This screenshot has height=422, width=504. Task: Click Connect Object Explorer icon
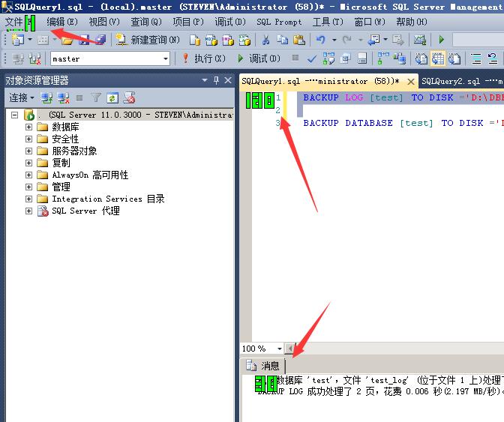click(x=47, y=97)
